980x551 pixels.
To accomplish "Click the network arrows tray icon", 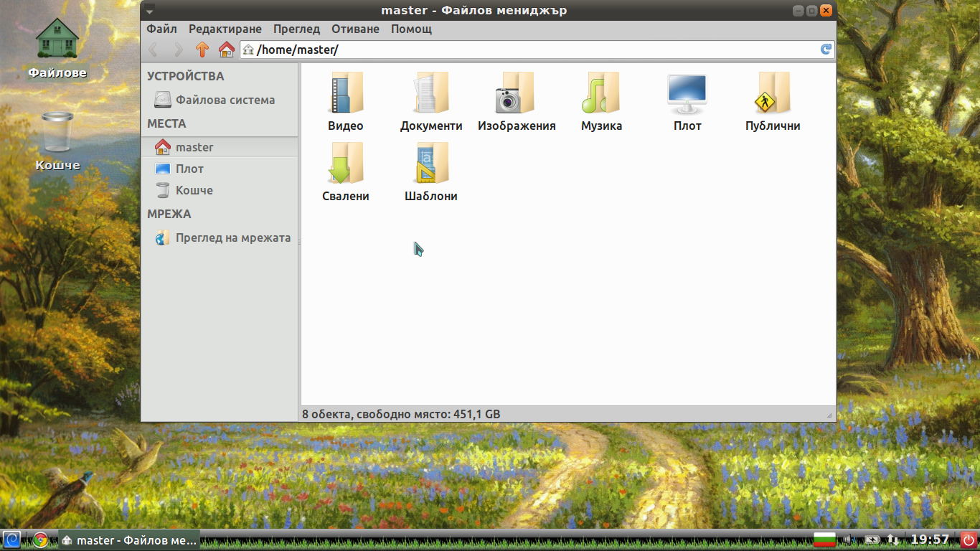I will (x=893, y=540).
